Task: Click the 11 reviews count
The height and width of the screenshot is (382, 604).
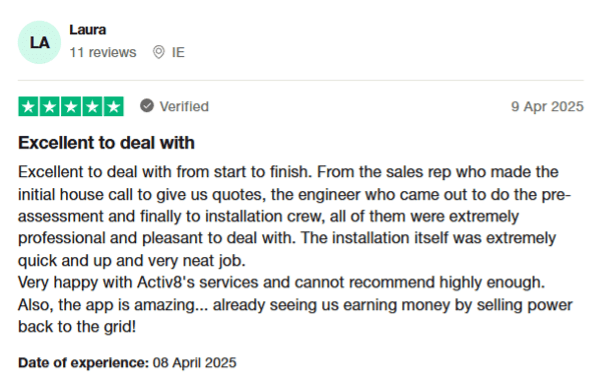Action: [x=103, y=52]
